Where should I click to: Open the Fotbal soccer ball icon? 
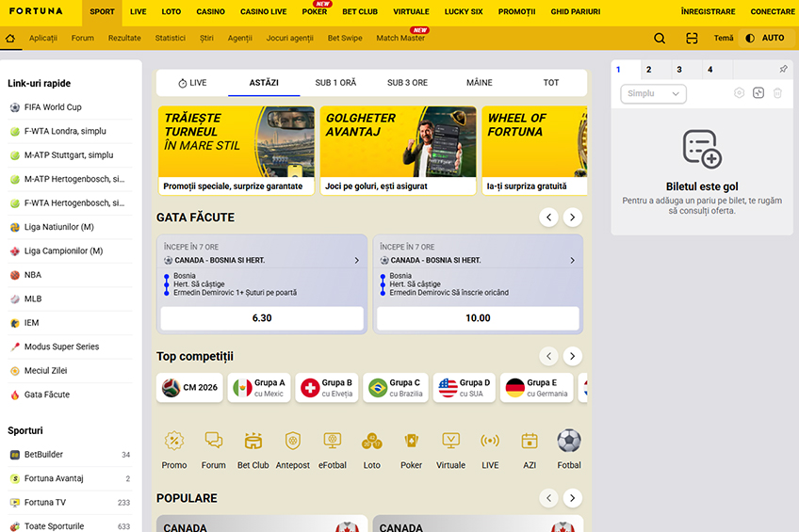coord(569,441)
